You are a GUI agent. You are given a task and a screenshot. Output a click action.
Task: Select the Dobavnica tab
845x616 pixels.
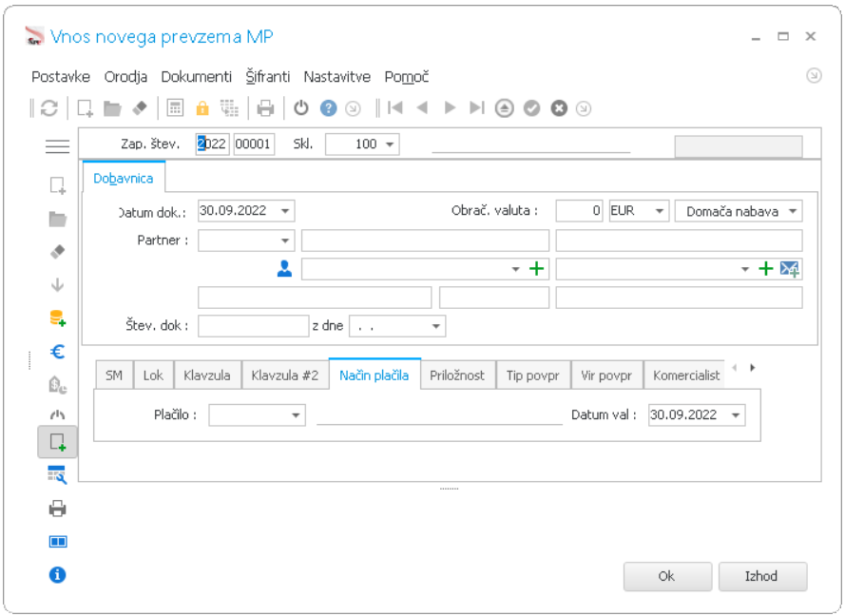[x=124, y=178]
